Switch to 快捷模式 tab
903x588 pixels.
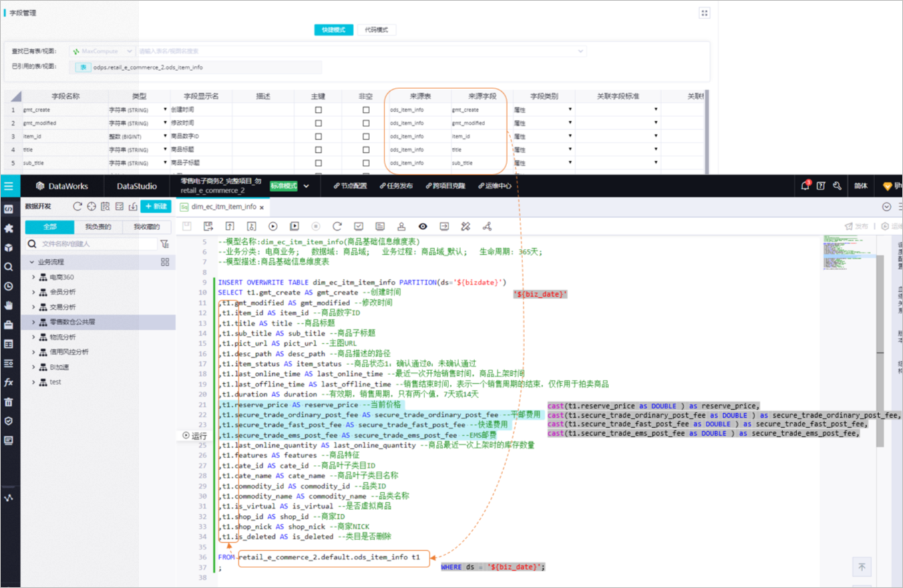[333, 30]
